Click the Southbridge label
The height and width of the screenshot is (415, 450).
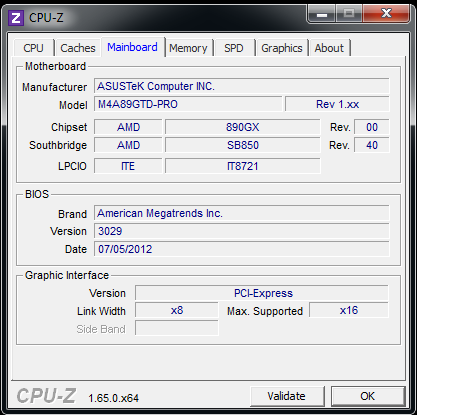tap(58, 145)
